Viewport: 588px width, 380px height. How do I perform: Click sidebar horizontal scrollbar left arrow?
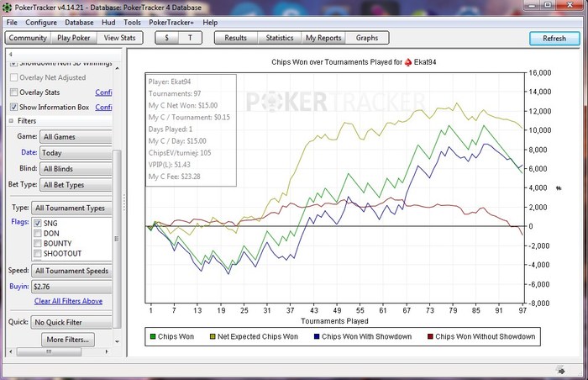point(10,352)
